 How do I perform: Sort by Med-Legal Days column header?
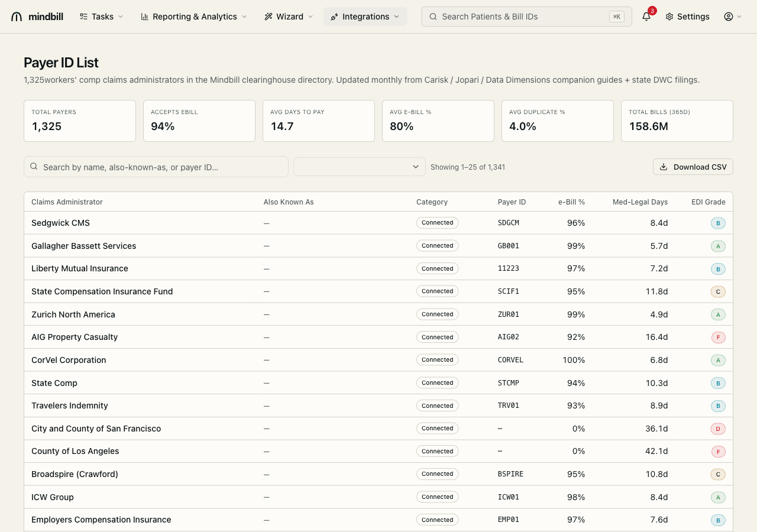tap(640, 202)
